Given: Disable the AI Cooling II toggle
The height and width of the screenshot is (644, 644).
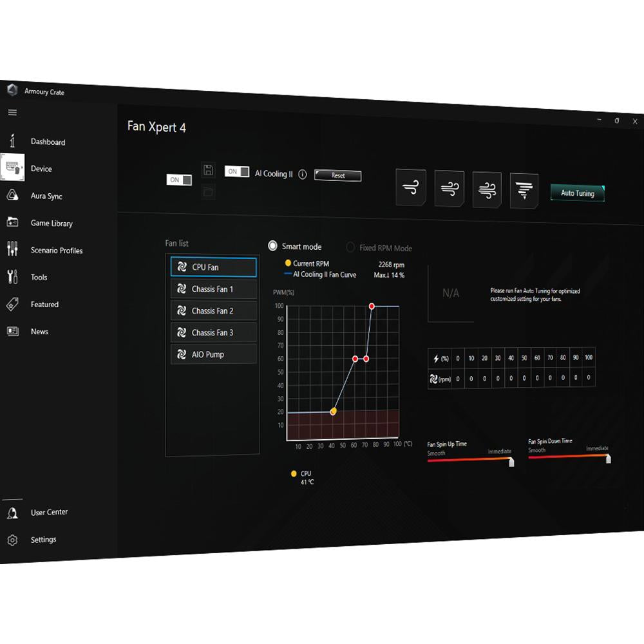Looking at the screenshot, I should [237, 172].
